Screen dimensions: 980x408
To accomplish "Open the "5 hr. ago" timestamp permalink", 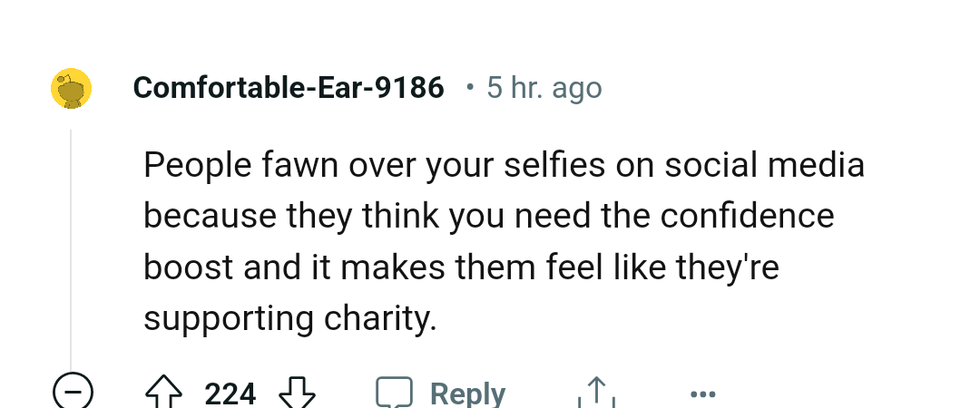I will coord(544,88).
